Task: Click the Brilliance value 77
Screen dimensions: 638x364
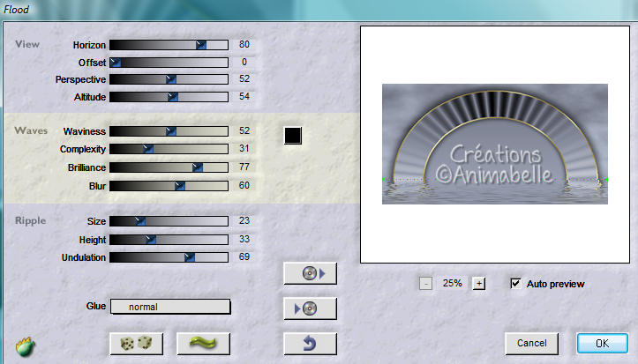Action: click(x=244, y=167)
